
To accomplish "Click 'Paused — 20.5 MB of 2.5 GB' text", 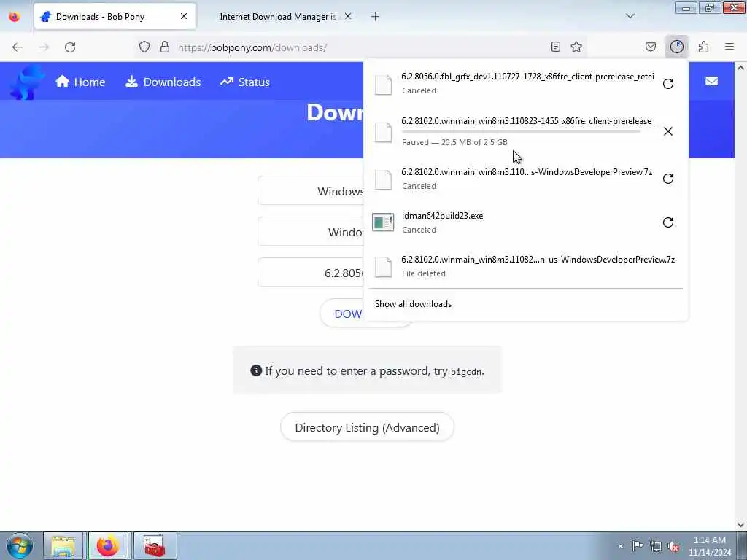I will coord(454,142).
